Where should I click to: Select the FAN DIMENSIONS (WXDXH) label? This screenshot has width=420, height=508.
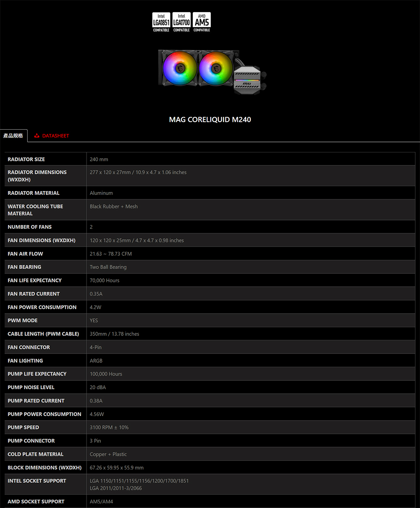coord(42,240)
